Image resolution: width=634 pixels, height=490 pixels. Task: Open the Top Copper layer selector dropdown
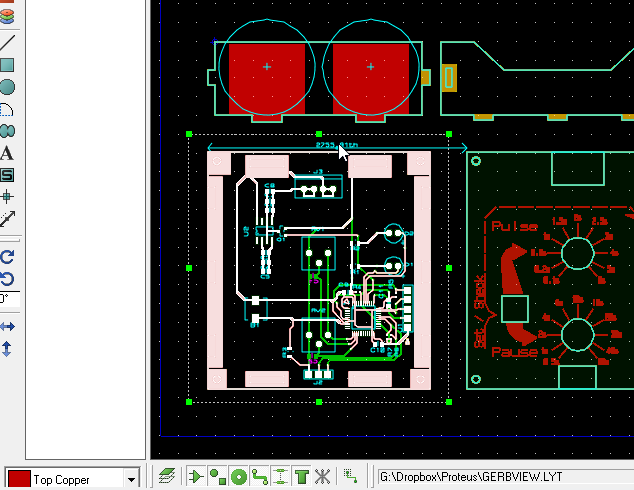pyautogui.click(x=131, y=480)
